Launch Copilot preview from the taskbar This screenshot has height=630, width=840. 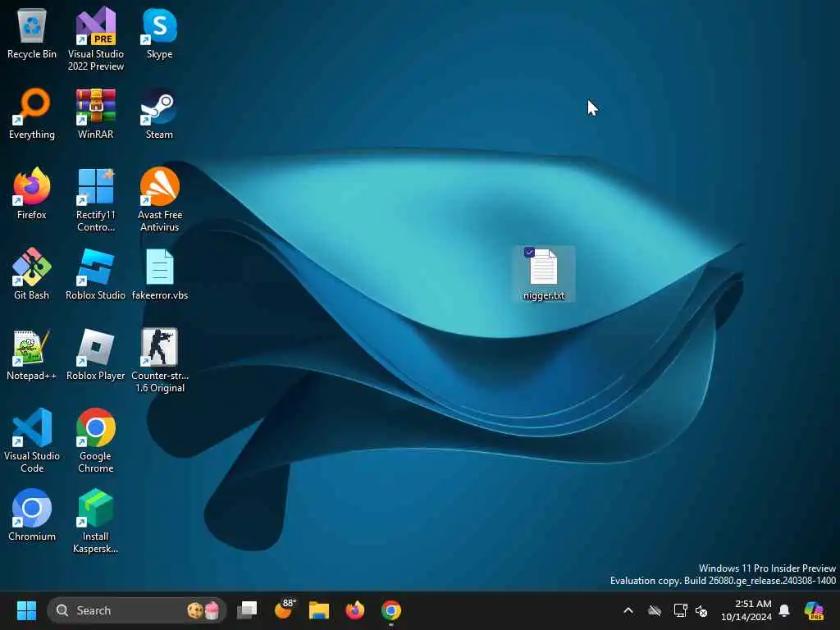point(814,610)
